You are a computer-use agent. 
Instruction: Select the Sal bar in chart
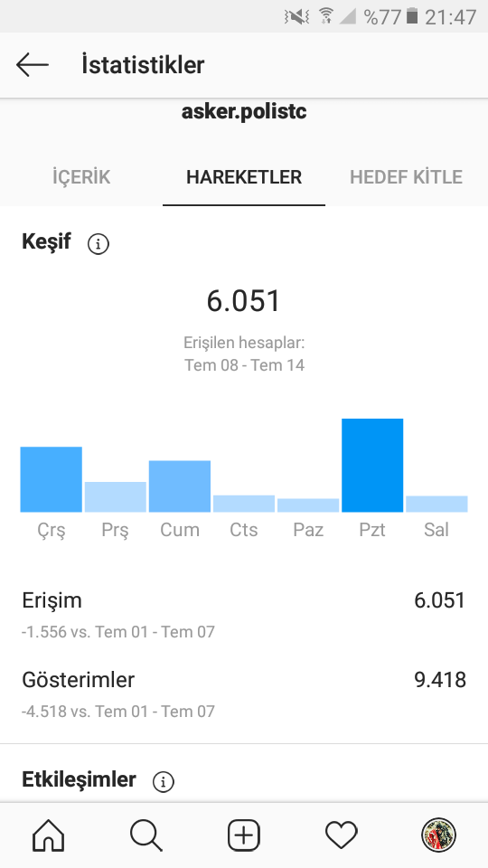click(x=436, y=504)
